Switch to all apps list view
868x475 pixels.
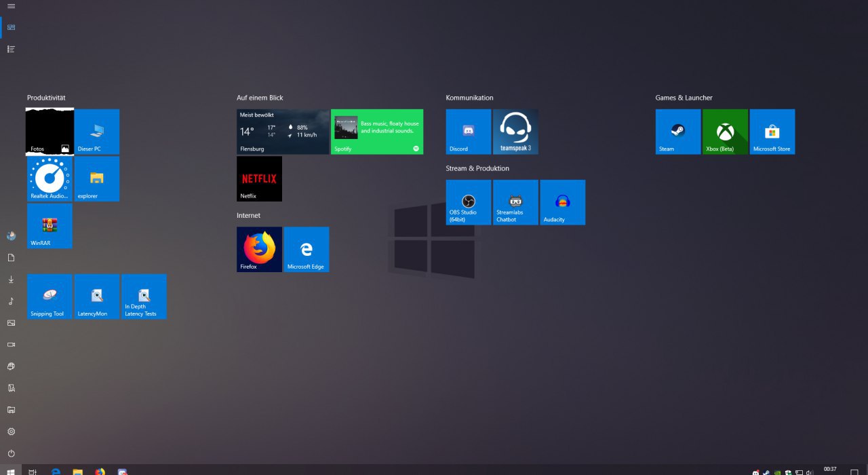(11, 49)
